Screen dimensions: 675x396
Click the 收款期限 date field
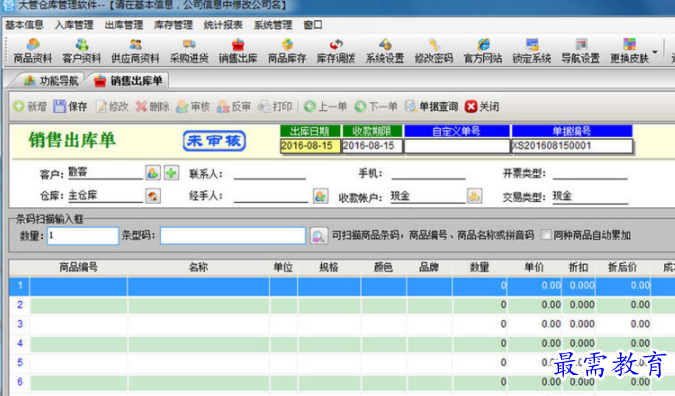[372, 146]
